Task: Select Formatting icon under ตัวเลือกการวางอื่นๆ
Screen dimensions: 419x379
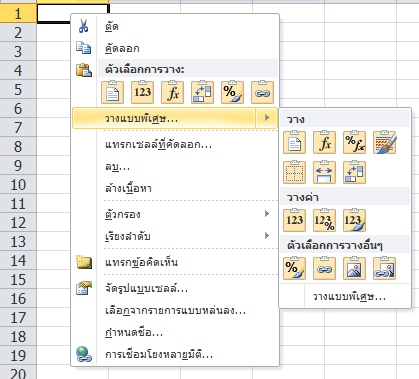Action: pyautogui.click(x=294, y=268)
